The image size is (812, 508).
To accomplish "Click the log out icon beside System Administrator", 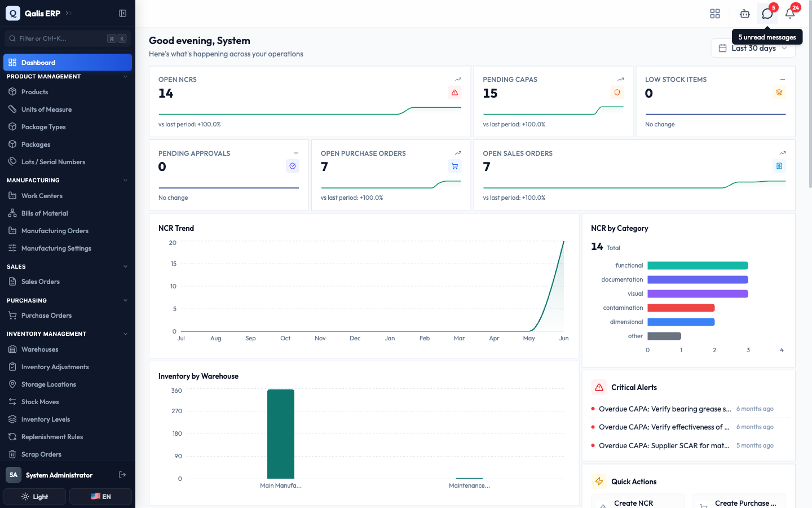I will pos(122,475).
